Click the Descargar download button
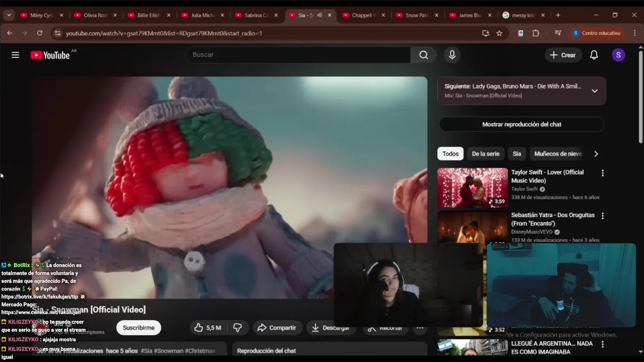The height and width of the screenshot is (362, 644). click(x=331, y=328)
